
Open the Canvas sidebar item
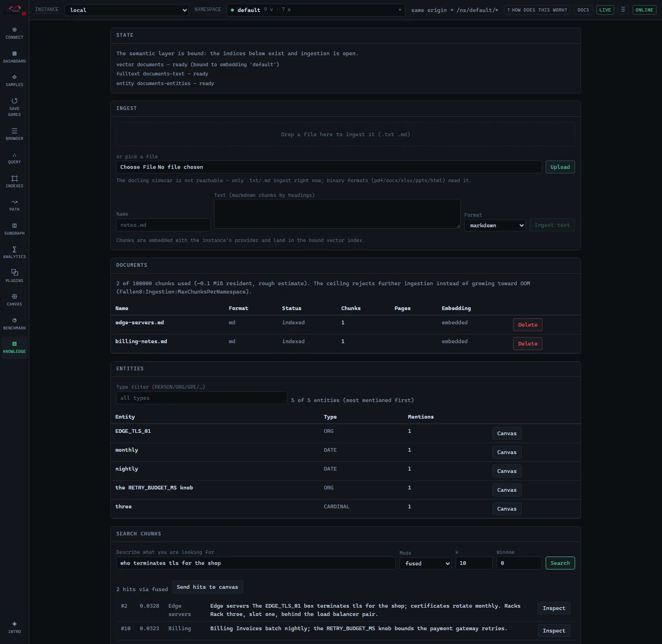(14, 300)
